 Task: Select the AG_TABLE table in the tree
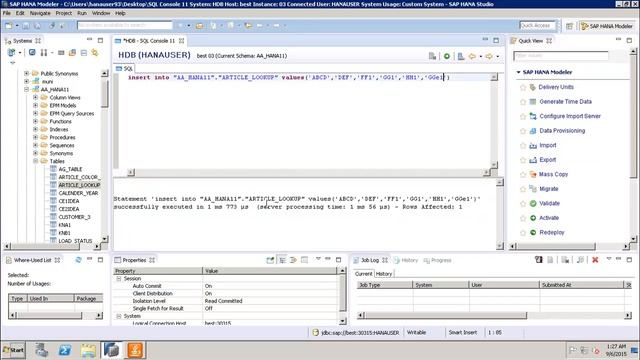pos(70,169)
